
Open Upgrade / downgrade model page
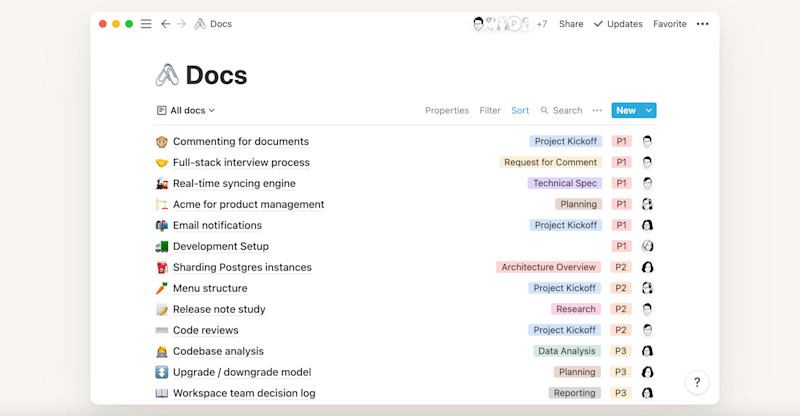[242, 372]
